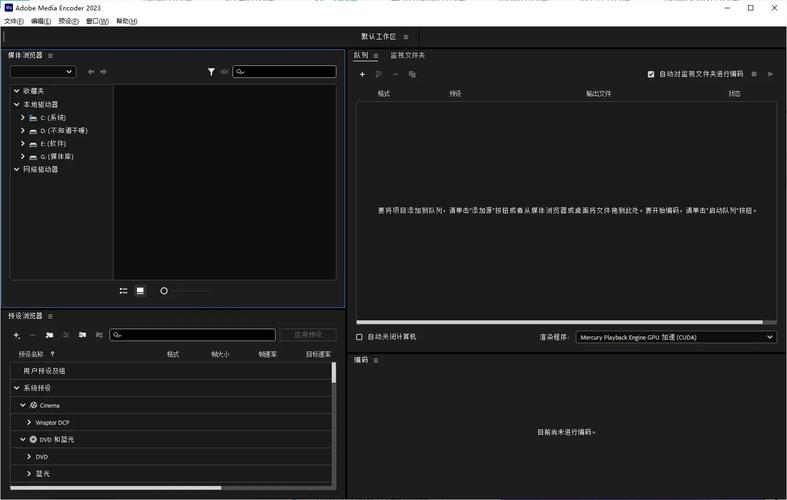Expand the C: (系统) drive
Screen dimensions: 787x500
click(x=23, y=117)
